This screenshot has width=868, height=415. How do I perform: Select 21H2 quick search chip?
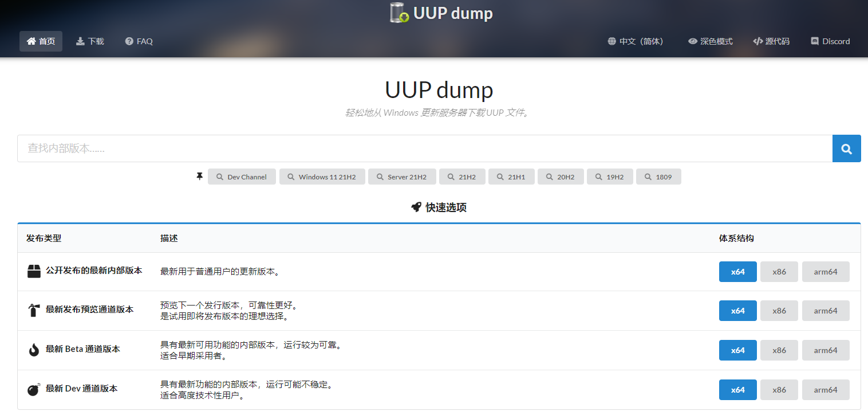[462, 177]
